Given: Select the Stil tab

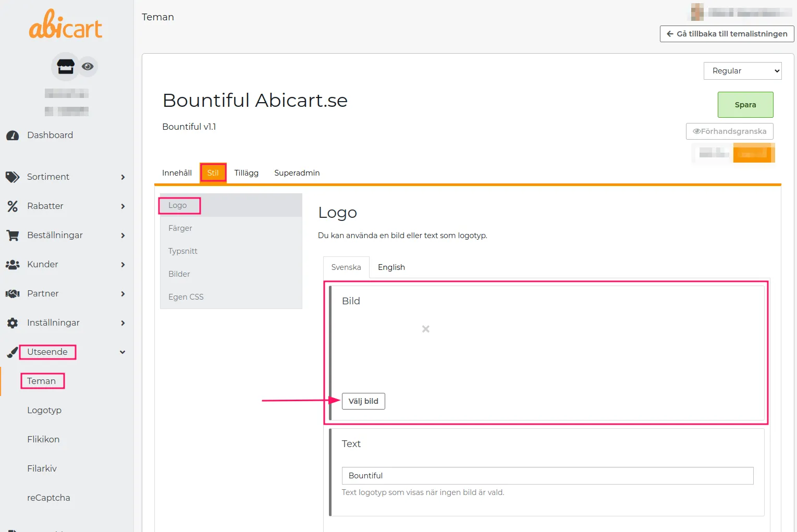Looking at the screenshot, I should 213,173.
